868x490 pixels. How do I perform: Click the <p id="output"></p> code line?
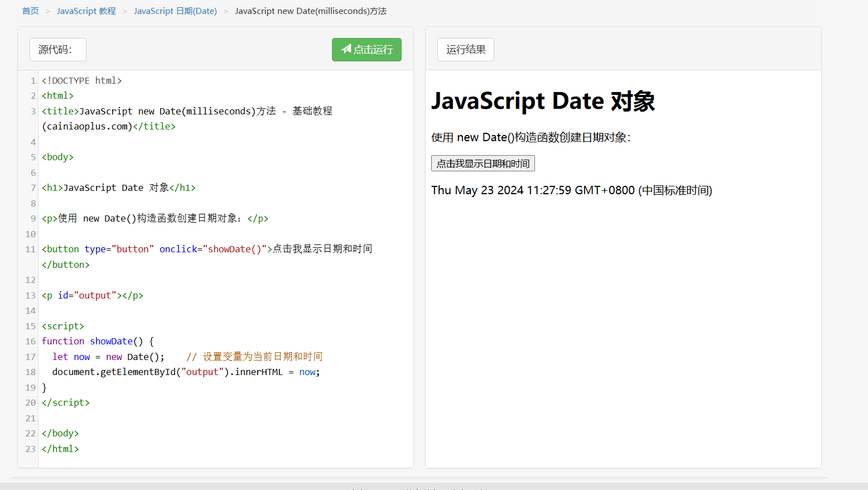tap(93, 295)
